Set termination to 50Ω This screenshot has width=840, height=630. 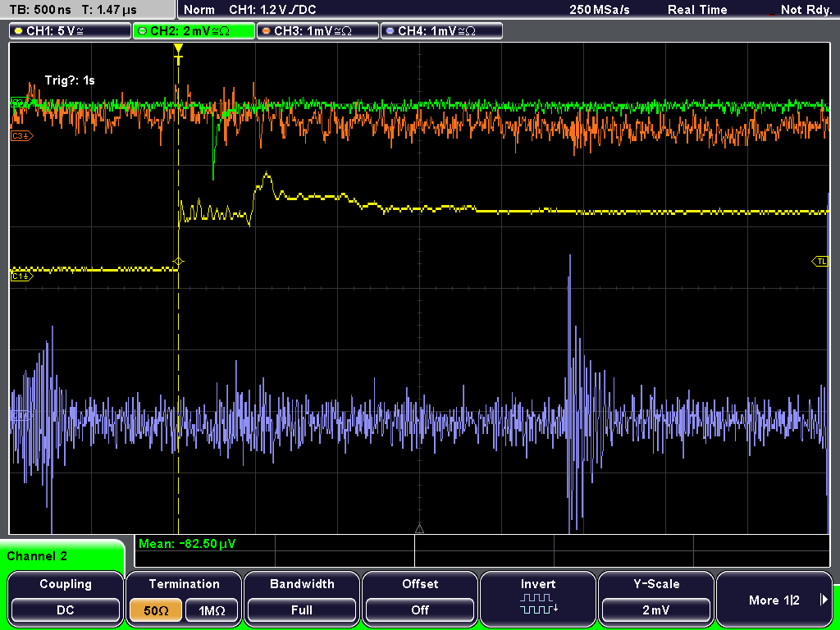click(156, 610)
